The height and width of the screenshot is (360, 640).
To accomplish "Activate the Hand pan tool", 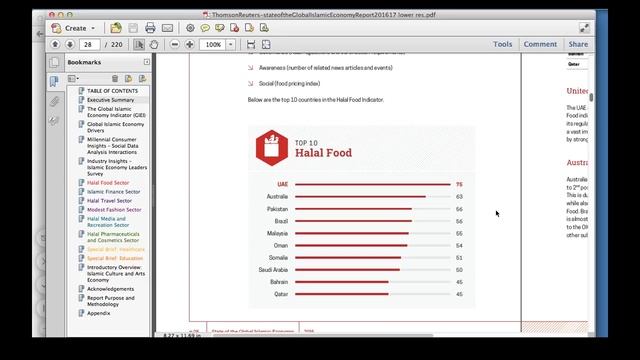I will 153,44.
